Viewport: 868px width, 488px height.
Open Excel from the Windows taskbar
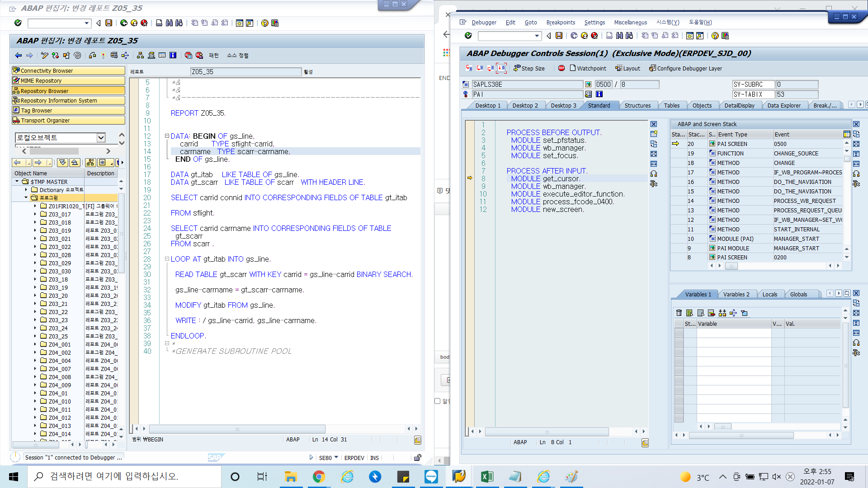tap(487, 477)
